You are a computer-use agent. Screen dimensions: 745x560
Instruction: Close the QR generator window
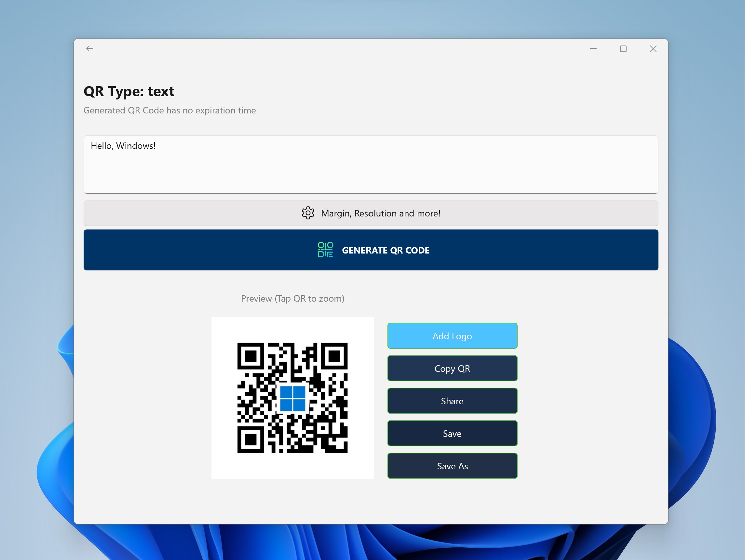coord(653,49)
